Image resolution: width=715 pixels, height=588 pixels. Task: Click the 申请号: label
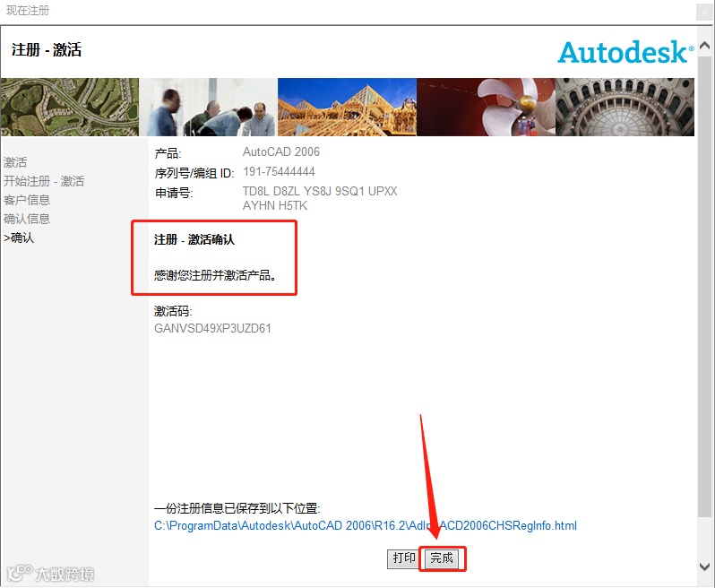[x=174, y=193]
